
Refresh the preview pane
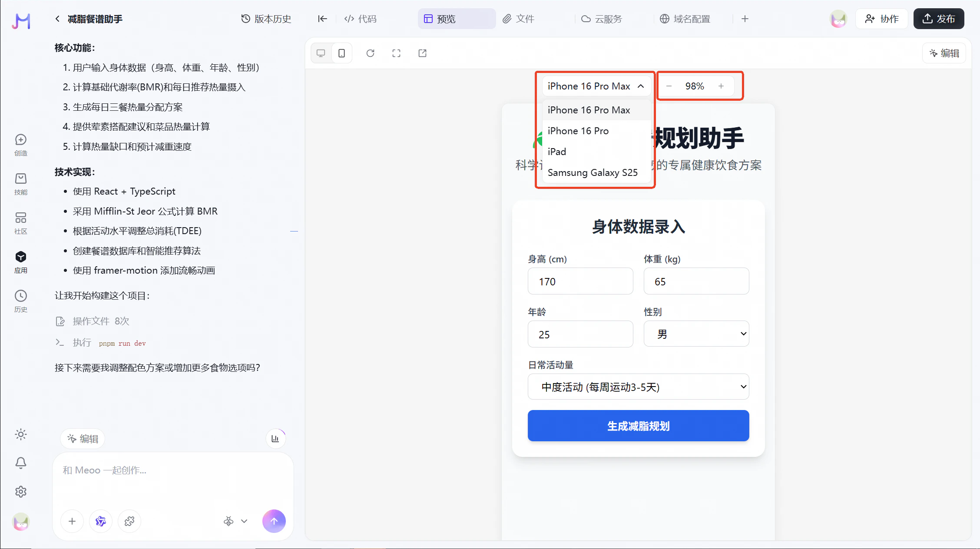click(x=370, y=53)
